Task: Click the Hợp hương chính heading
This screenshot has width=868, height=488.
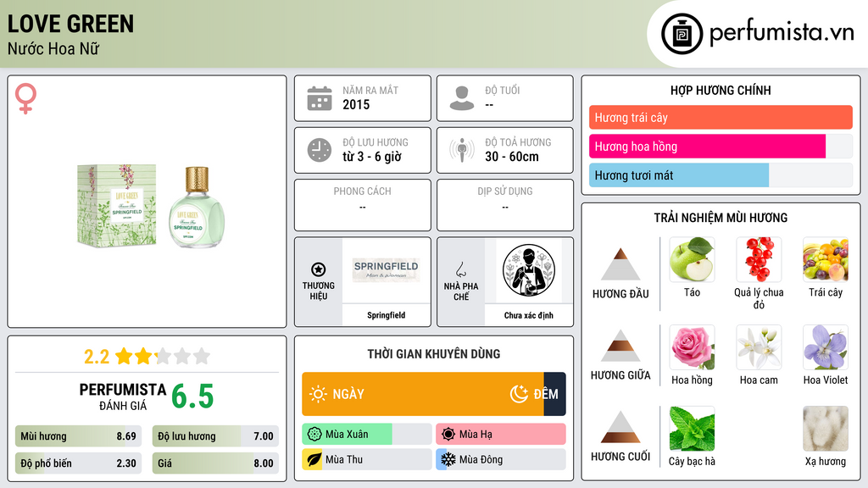Action: click(721, 90)
